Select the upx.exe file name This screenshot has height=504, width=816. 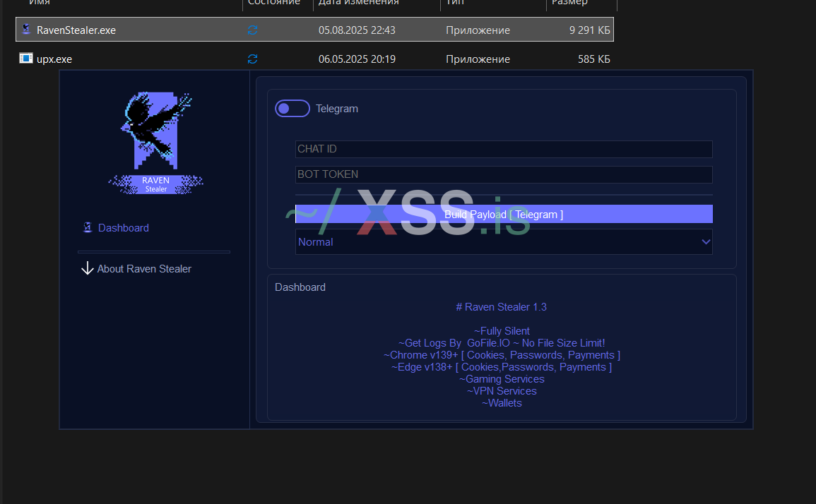coord(54,59)
